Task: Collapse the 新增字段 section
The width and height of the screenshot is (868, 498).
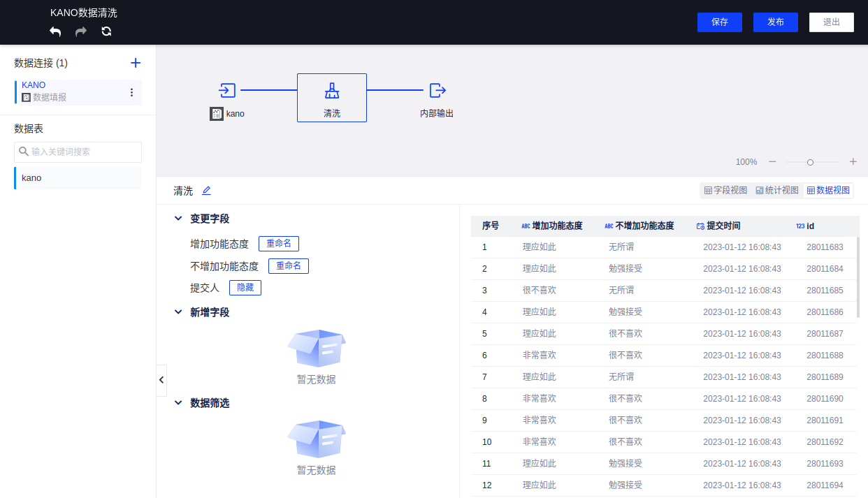Action: tap(178, 312)
